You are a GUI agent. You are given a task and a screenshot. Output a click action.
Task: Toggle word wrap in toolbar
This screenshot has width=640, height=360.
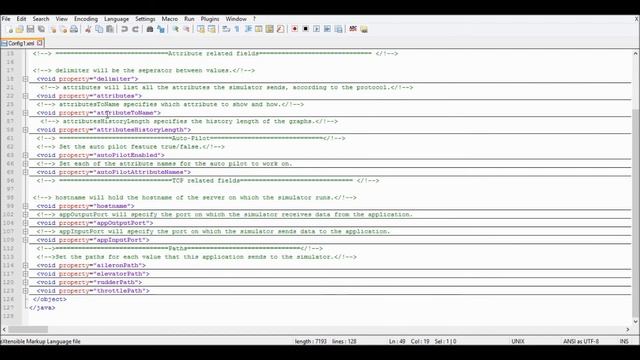(226, 29)
